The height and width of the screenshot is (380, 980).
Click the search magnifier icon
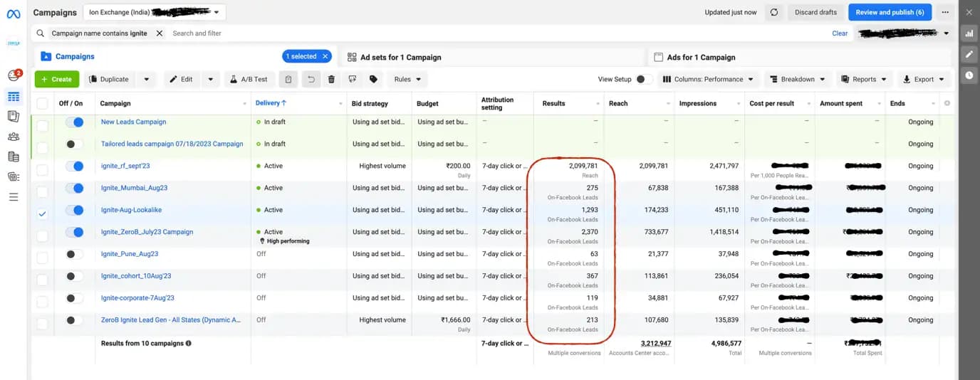point(42,33)
